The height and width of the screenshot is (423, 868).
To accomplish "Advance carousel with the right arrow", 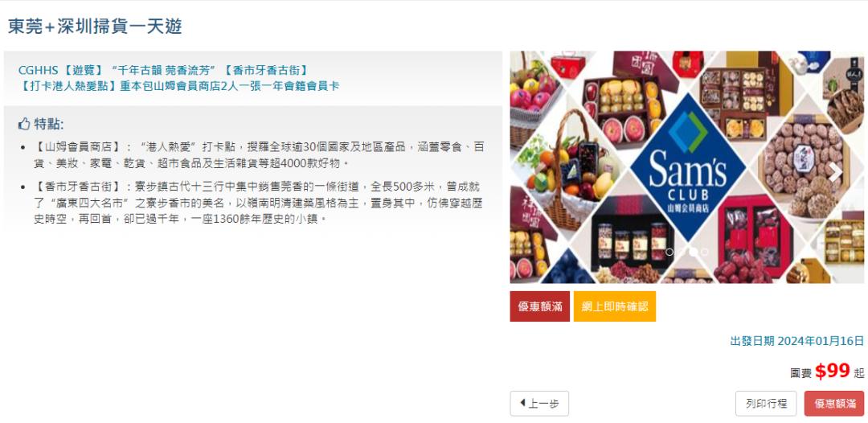I will click(x=835, y=173).
